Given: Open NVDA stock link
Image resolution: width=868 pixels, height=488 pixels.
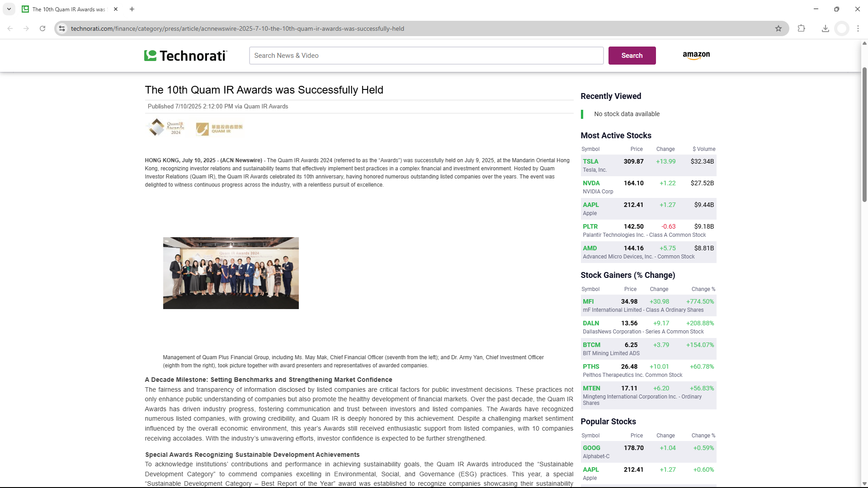Looking at the screenshot, I should point(591,183).
